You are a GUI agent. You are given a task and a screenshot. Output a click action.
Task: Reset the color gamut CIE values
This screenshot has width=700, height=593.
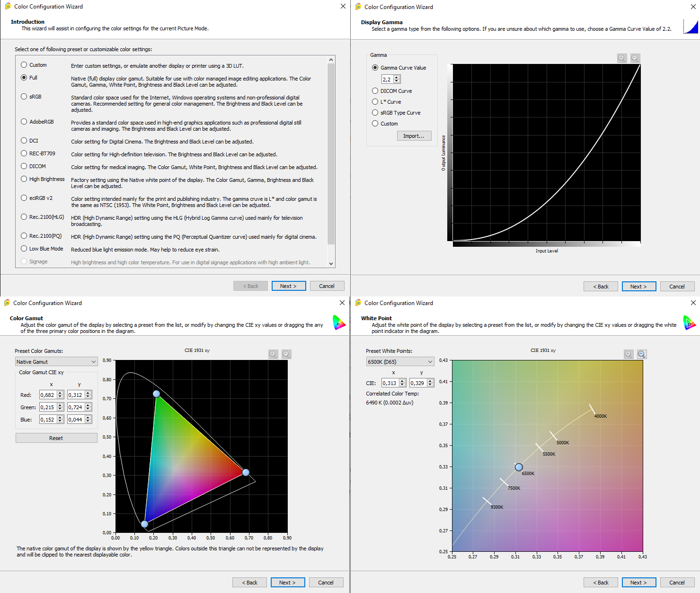(x=56, y=438)
